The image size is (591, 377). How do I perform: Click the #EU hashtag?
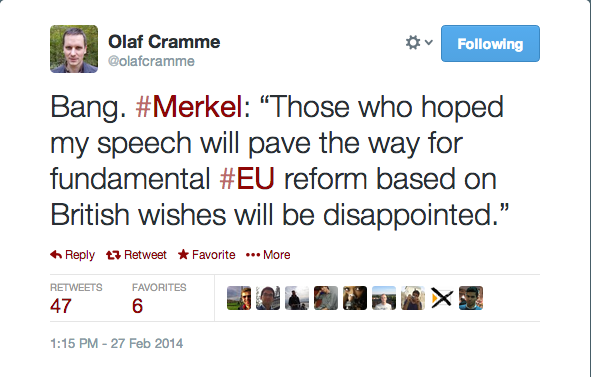[247, 179]
